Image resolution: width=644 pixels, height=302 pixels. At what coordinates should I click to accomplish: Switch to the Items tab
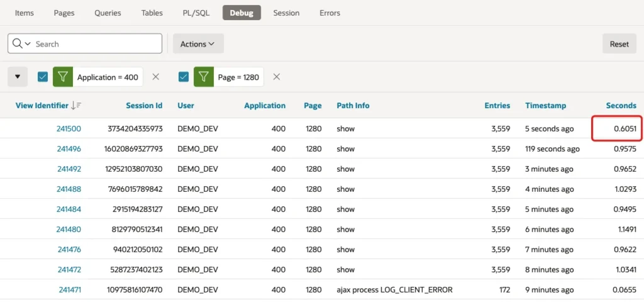(x=25, y=13)
